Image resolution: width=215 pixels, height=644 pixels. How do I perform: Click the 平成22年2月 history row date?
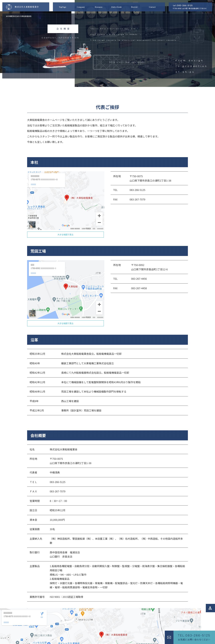[37, 410]
